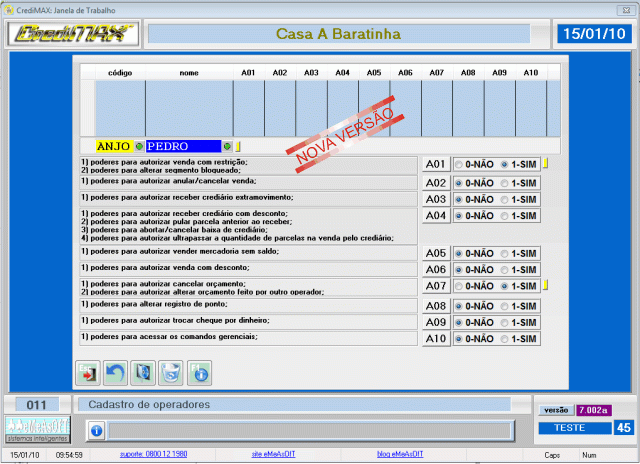
Task: Click the blue undo arrow icon
Action: tap(116, 374)
